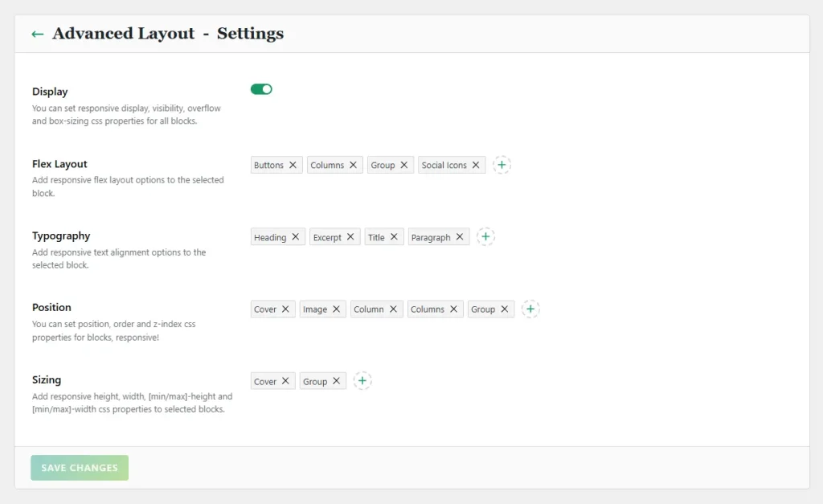
Task: Click the back arrow beside Advanced Layout
Action: (x=37, y=34)
